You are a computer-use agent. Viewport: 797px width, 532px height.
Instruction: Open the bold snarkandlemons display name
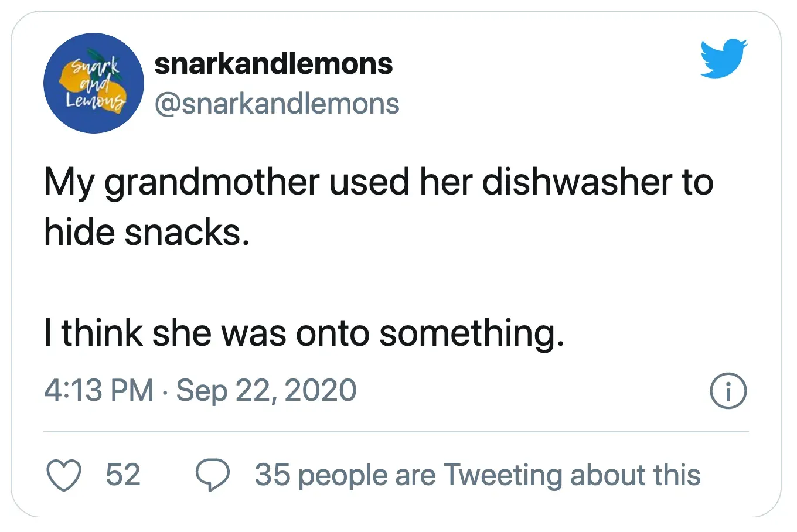(273, 63)
